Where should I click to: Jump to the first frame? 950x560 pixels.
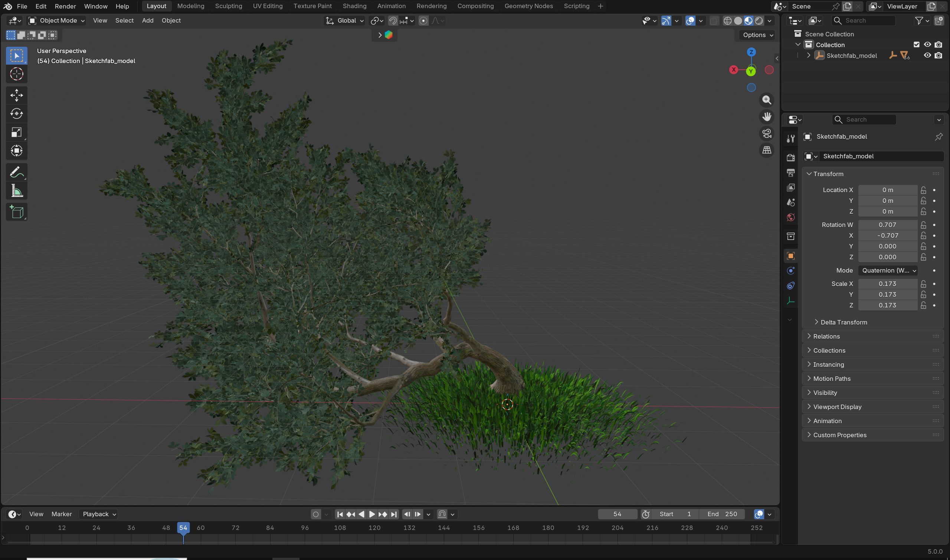[x=340, y=514]
